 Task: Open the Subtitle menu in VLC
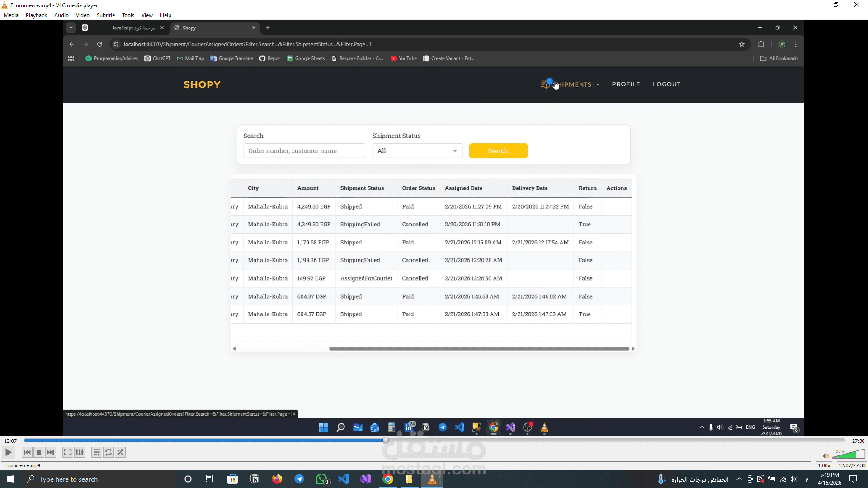pos(106,15)
